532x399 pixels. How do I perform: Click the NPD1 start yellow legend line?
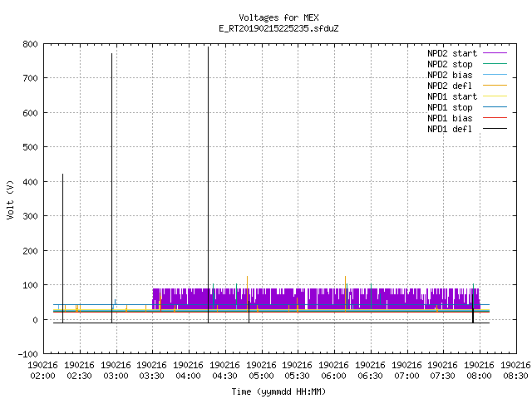tap(495, 96)
